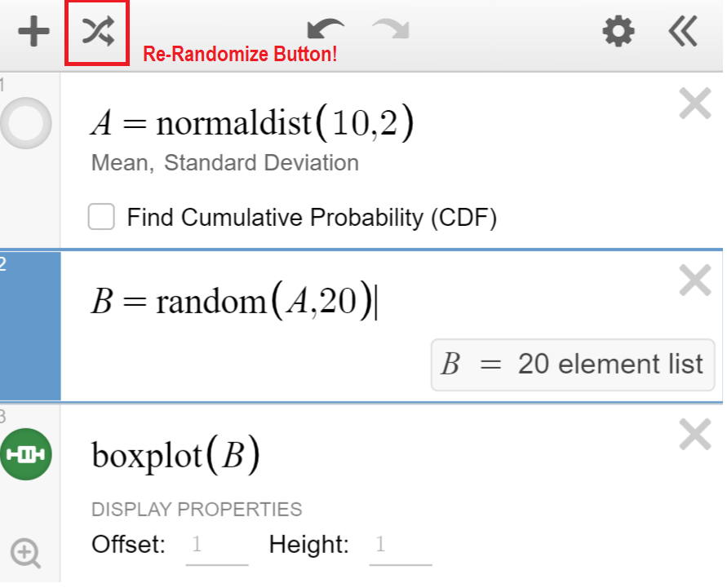Click the blue row 2 selection tab
This screenshot has width=727, height=588.
coord(30,326)
